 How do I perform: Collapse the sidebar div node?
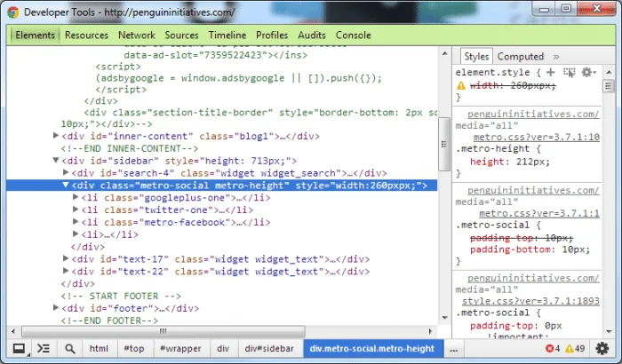click(x=56, y=160)
